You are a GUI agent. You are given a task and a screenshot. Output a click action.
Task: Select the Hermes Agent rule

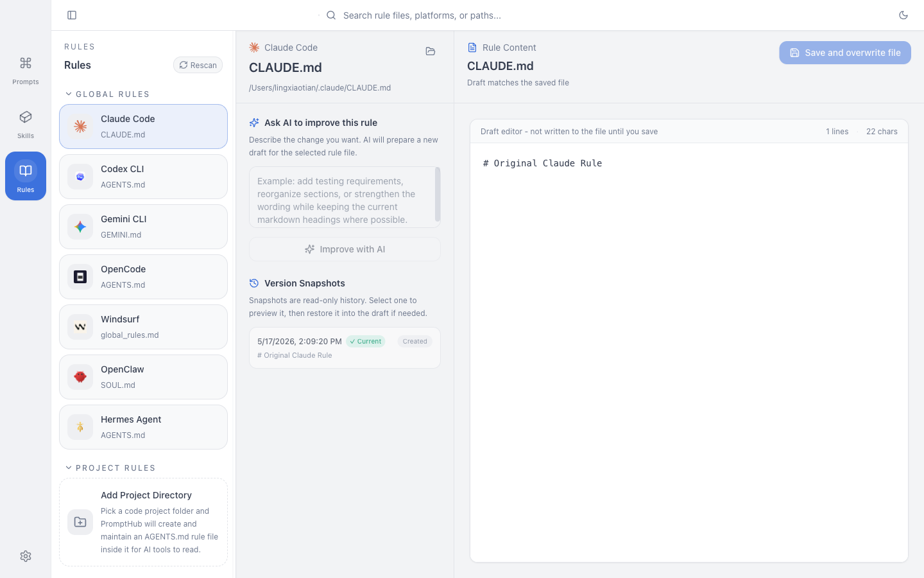click(x=143, y=427)
